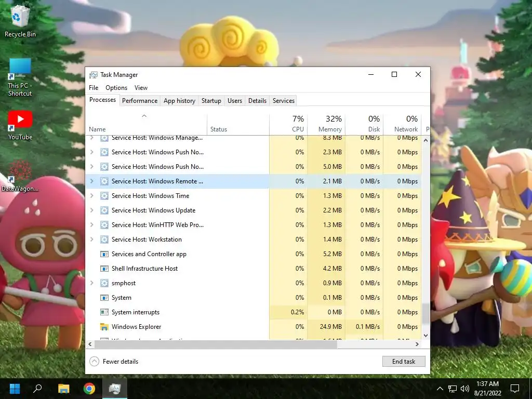
Task: Sort by the Status column header
Action: 238,124
